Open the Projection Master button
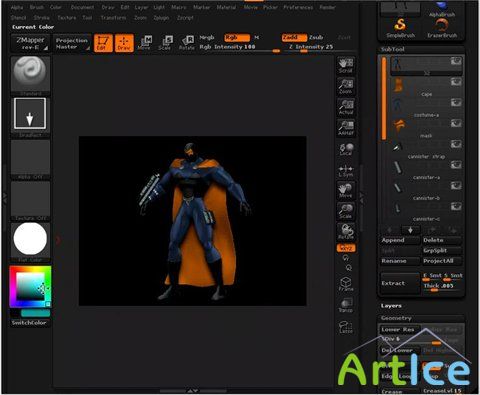 (72, 43)
